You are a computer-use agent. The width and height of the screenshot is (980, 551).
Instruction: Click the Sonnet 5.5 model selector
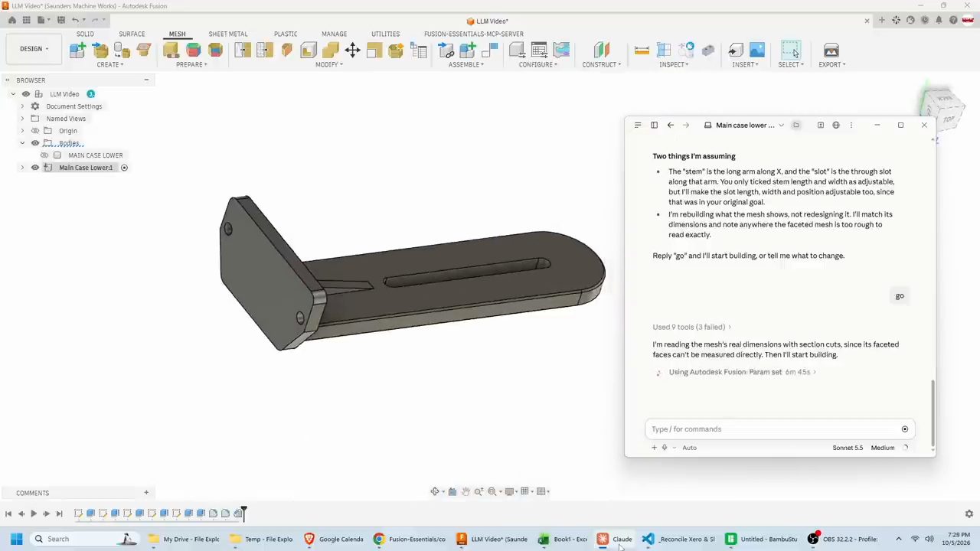[848, 448]
